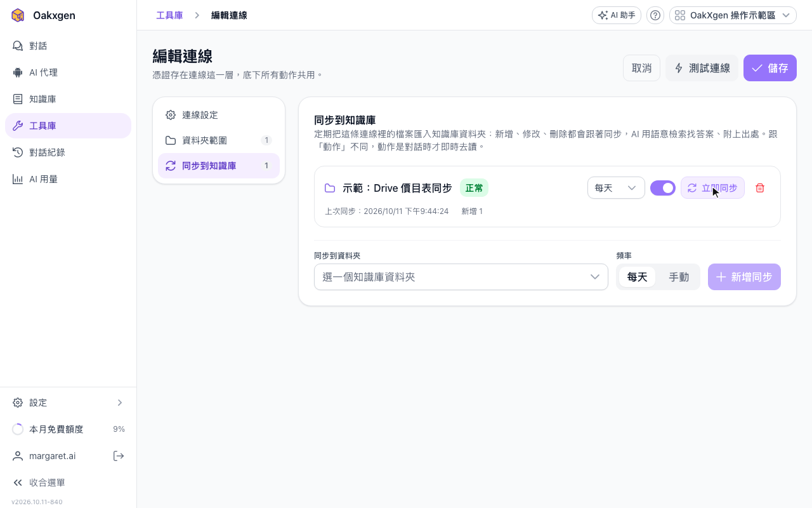812x508 pixels.
Task: Click the help question mark icon
Action: 655,15
